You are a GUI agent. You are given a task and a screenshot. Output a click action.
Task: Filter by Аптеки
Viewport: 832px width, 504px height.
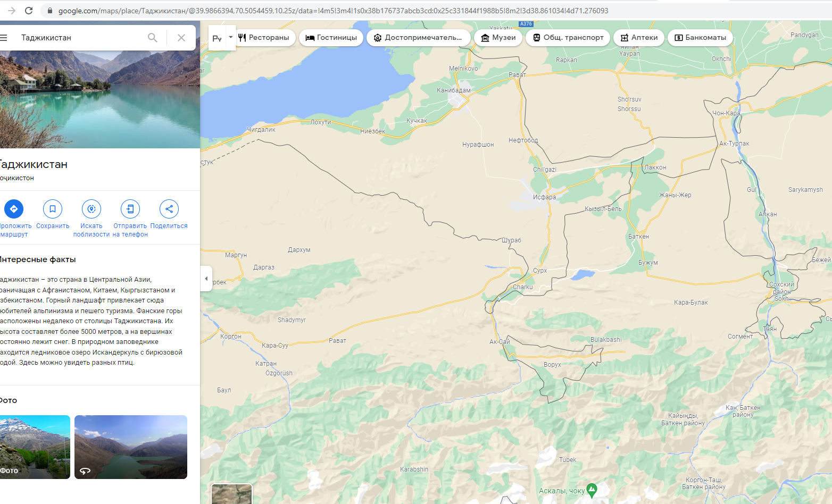639,38
